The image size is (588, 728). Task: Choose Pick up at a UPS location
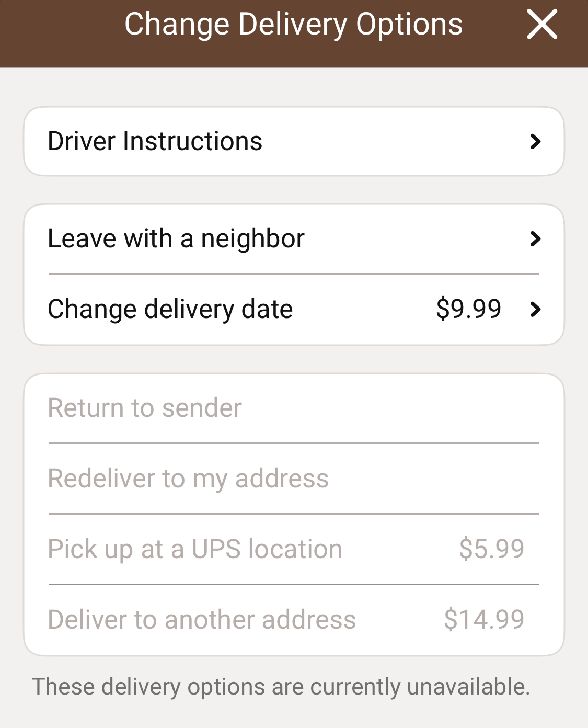point(195,549)
